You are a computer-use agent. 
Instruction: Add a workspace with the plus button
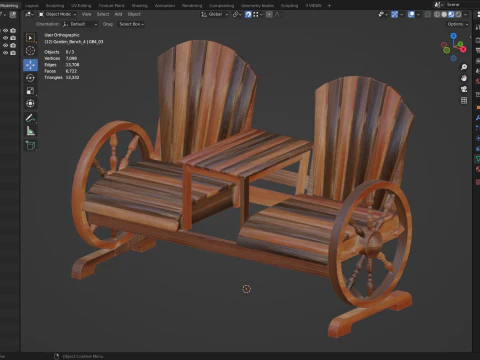click(x=329, y=6)
